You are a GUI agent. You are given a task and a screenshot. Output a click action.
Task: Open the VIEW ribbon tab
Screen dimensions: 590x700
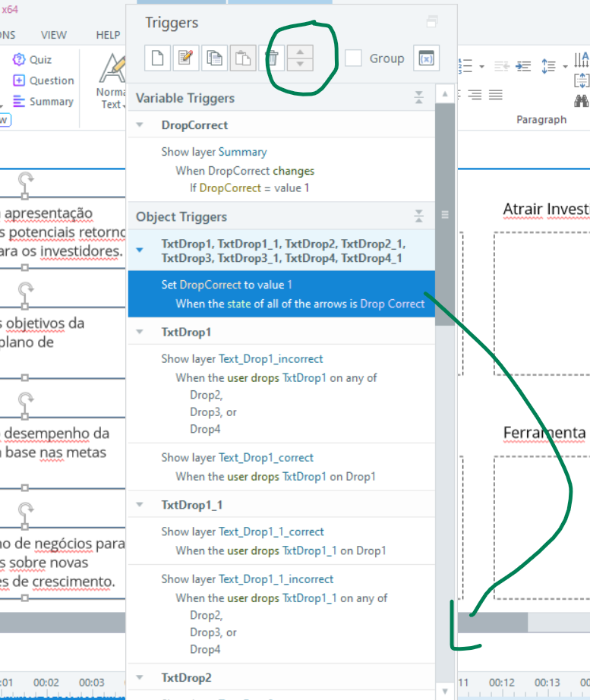click(x=53, y=35)
